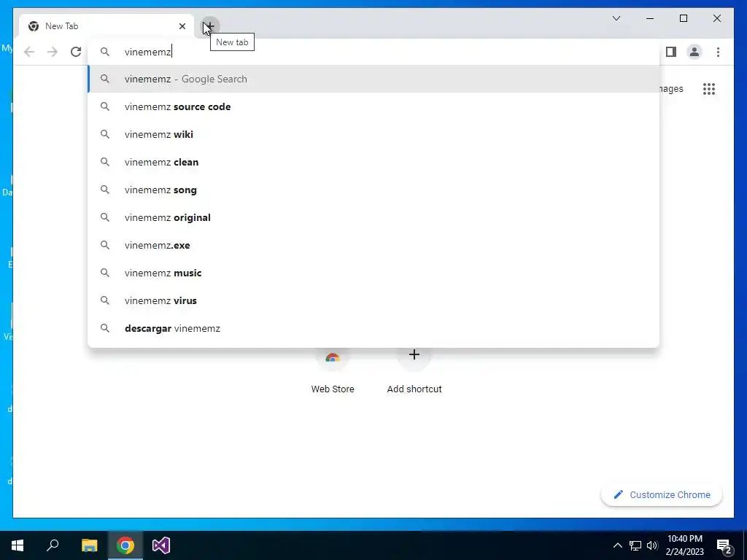Go back to previous page

29,52
